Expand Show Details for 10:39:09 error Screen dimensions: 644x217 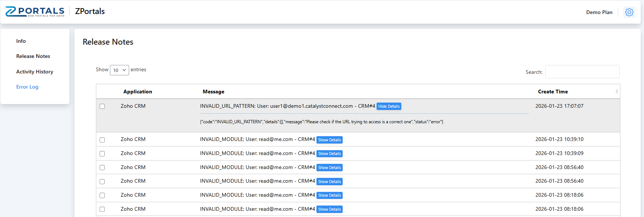(x=329, y=154)
